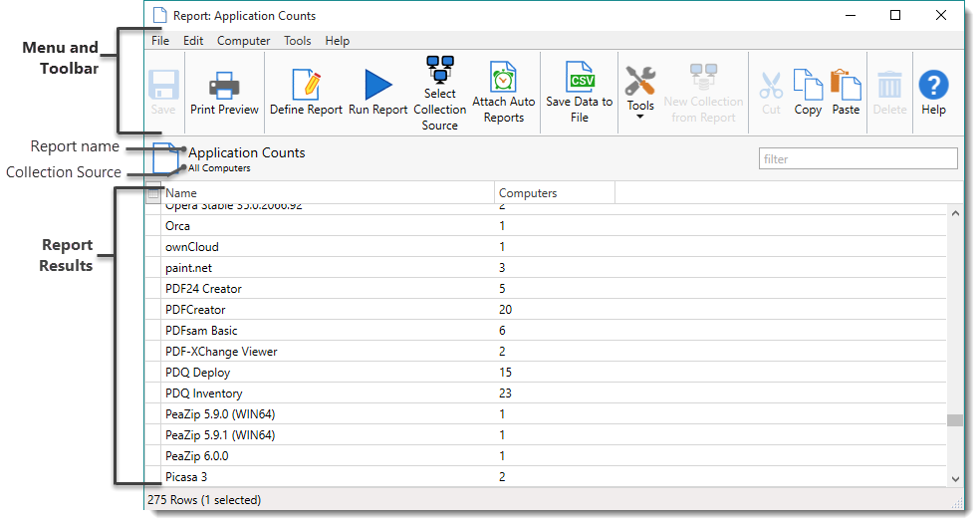This screenshot has height=523, width=980.
Task: Open the Edit menu
Action: (193, 41)
